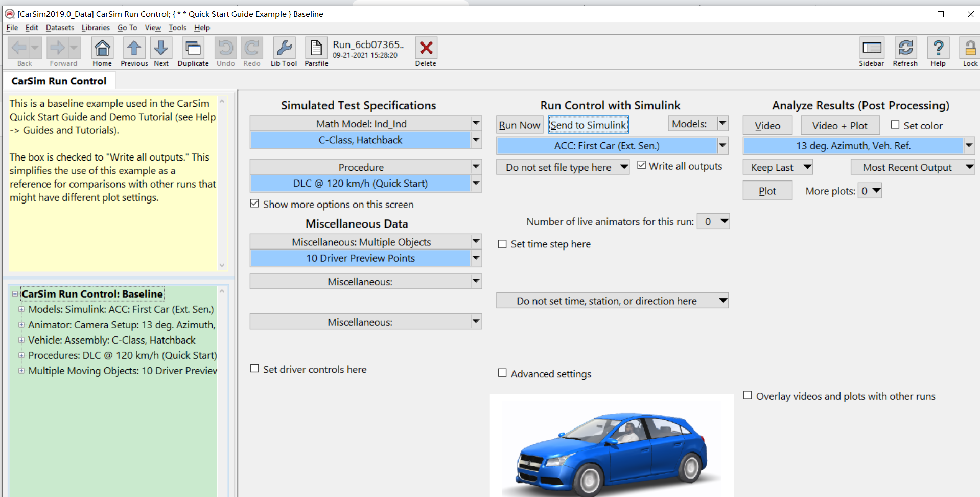Select the CarSim Run Control tab
The width and height of the screenshot is (980, 497).
[59, 81]
